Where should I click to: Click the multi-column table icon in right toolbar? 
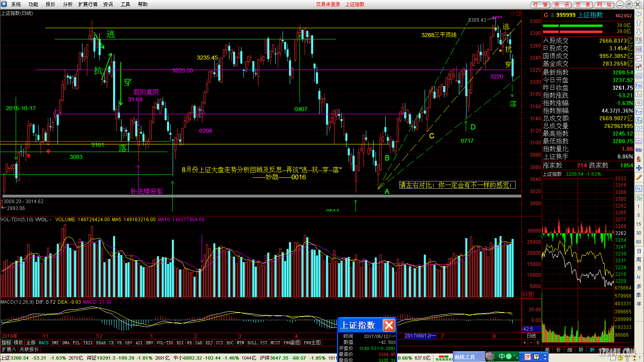[639, 49]
